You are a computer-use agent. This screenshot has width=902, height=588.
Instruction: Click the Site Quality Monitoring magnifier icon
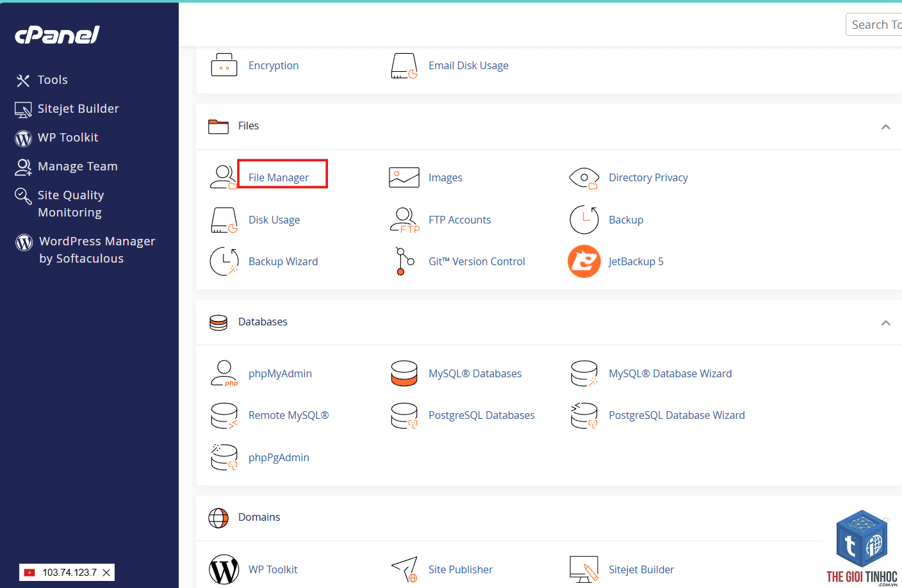(23, 196)
